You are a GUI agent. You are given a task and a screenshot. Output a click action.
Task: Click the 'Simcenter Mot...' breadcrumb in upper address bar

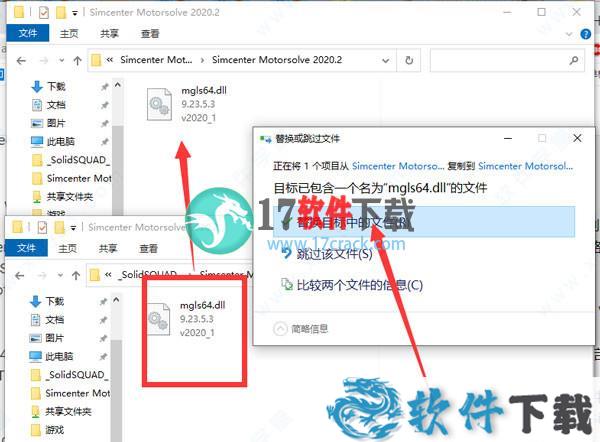(156, 60)
